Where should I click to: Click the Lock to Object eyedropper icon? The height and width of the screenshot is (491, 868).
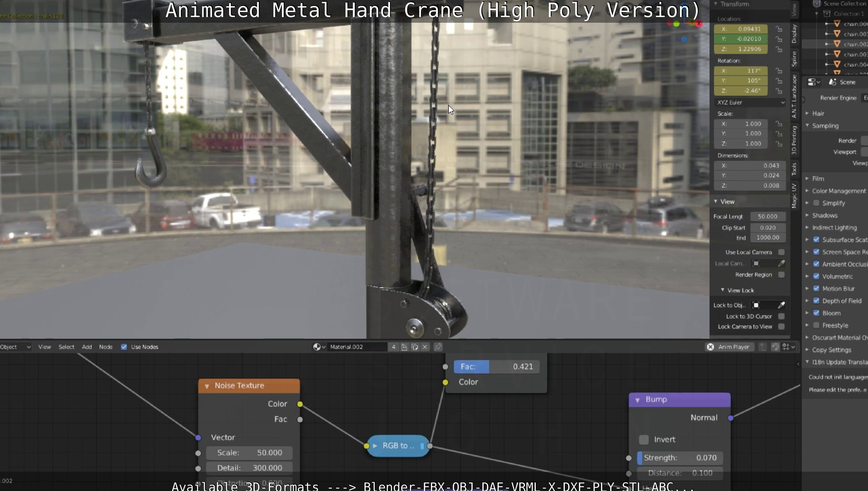point(781,305)
